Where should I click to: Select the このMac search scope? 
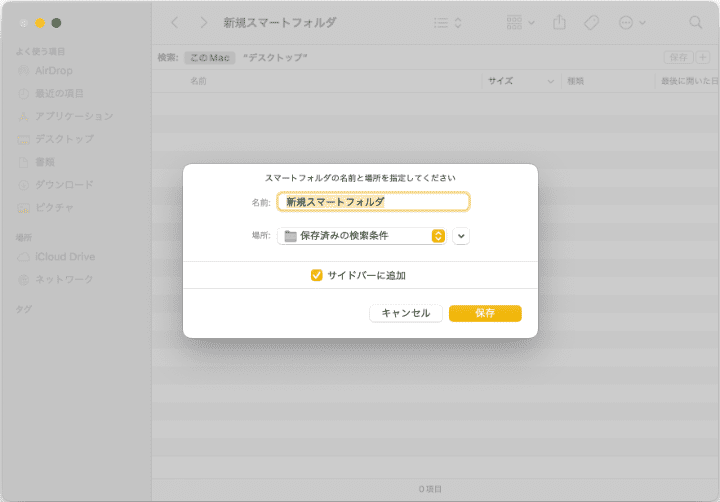(x=208, y=58)
